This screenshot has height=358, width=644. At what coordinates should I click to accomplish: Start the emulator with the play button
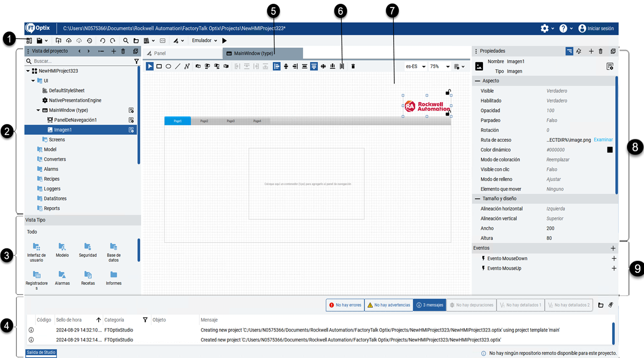click(224, 40)
